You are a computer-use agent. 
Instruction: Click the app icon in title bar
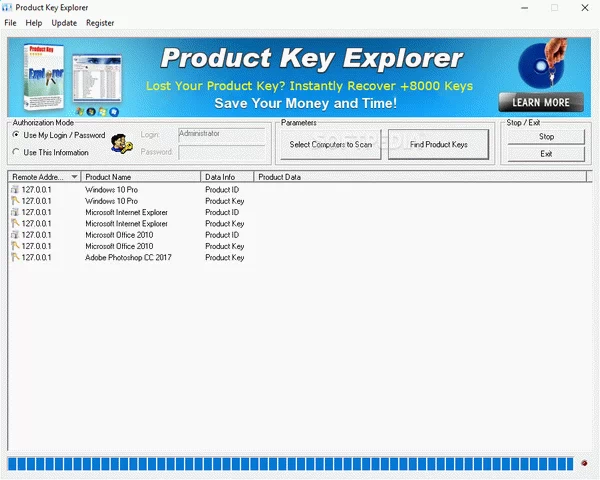[x=7, y=7]
